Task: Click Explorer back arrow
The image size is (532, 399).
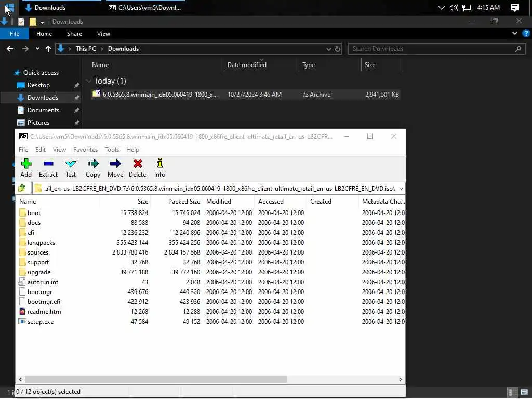Action: coord(10,49)
